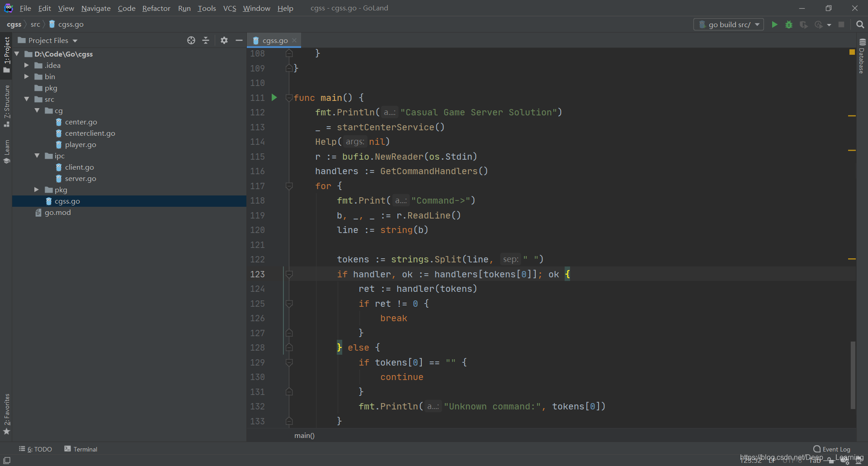Hide the Project tool window
Image resolution: width=868 pixels, height=466 pixels.
[x=239, y=40]
